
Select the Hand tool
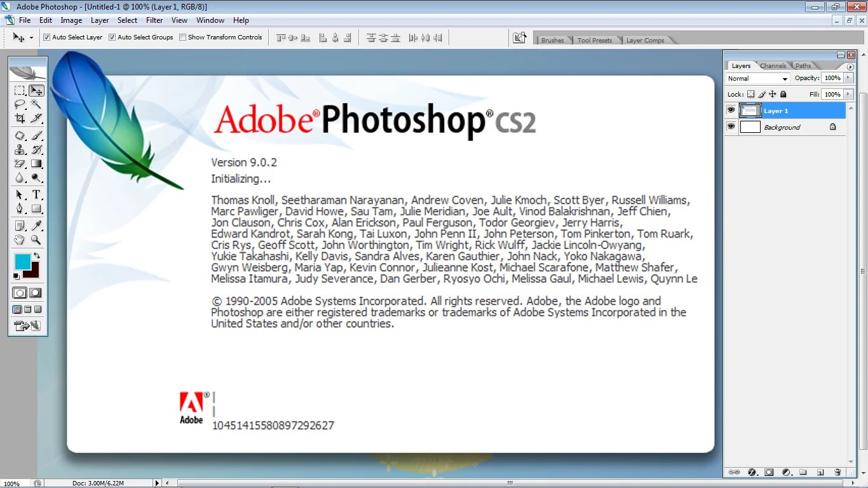tap(20, 240)
